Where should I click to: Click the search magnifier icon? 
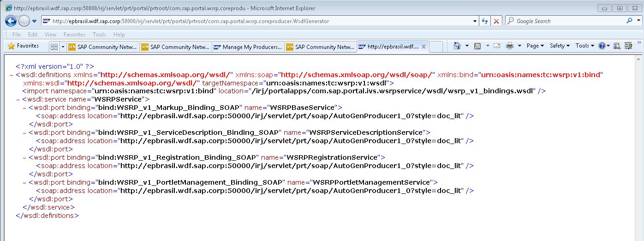pyautogui.click(x=629, y=21)
